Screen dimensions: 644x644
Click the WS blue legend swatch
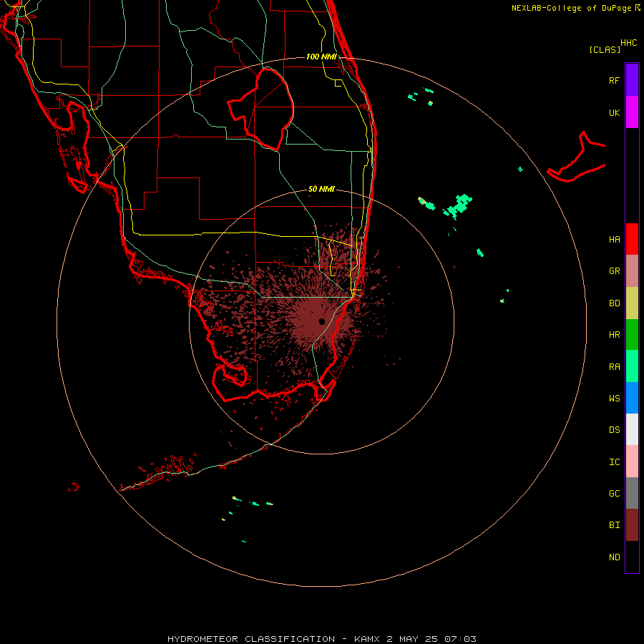tap(632, 398)
